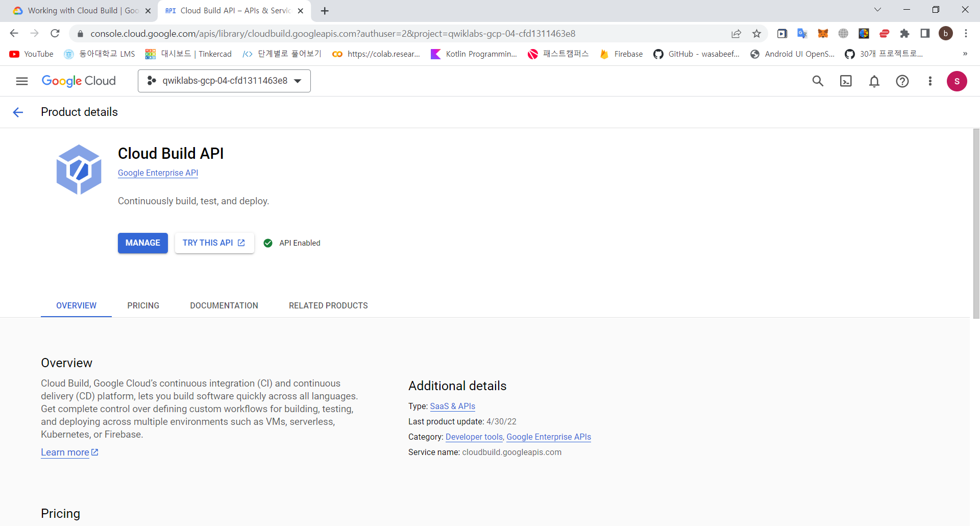Click the share page icon in address bar
This screenshot has width=980, height=526.
tap(736, 34)
